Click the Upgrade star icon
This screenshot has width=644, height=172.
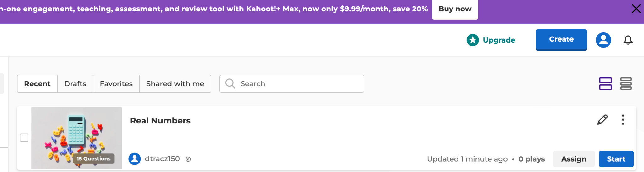472,40
